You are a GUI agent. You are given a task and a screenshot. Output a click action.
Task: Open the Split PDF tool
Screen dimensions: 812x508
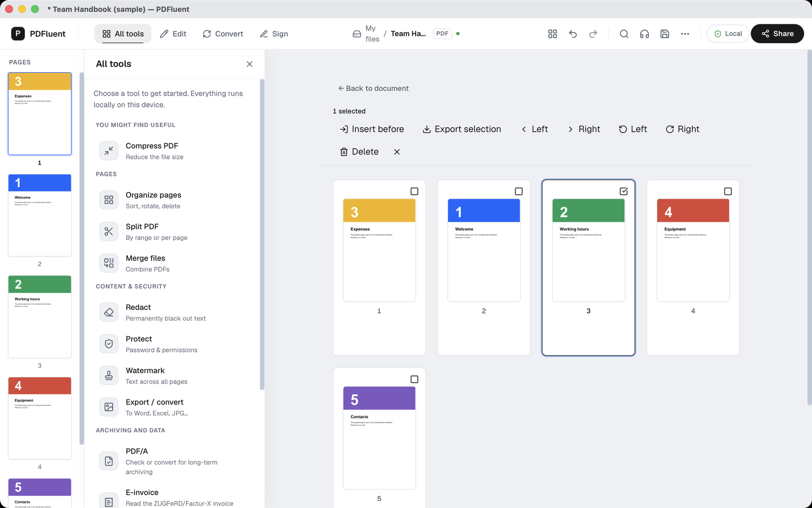[172, 232]
